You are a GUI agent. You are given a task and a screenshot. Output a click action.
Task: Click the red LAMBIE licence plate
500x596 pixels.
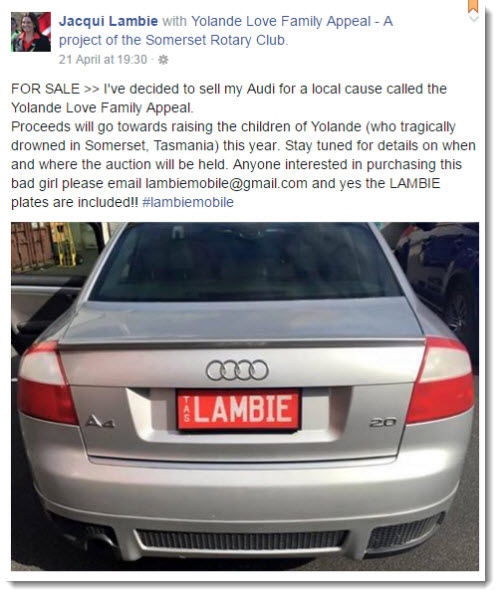click(239, 409)
